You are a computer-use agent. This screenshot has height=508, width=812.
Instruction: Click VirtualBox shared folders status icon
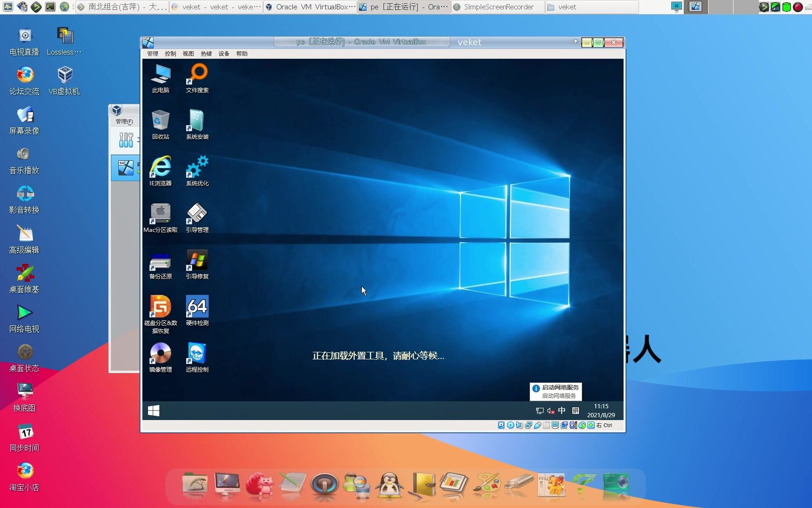point(546,425)
